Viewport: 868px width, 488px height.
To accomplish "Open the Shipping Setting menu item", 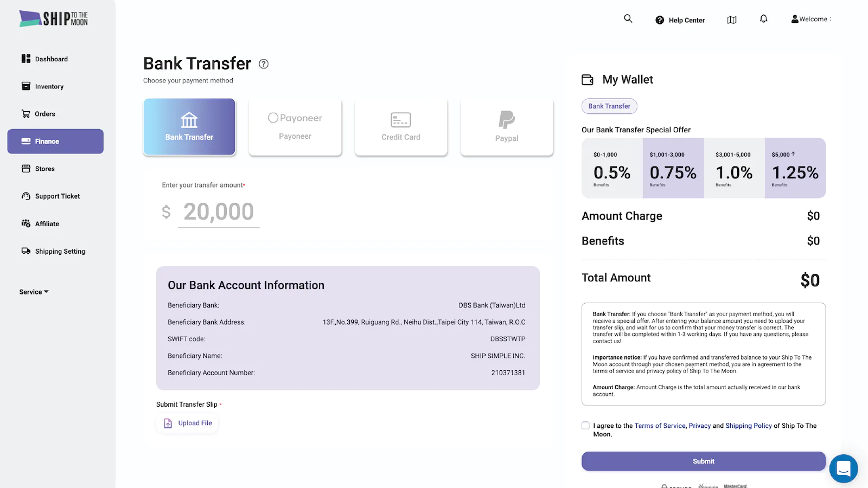I will (x=60, y=252).
